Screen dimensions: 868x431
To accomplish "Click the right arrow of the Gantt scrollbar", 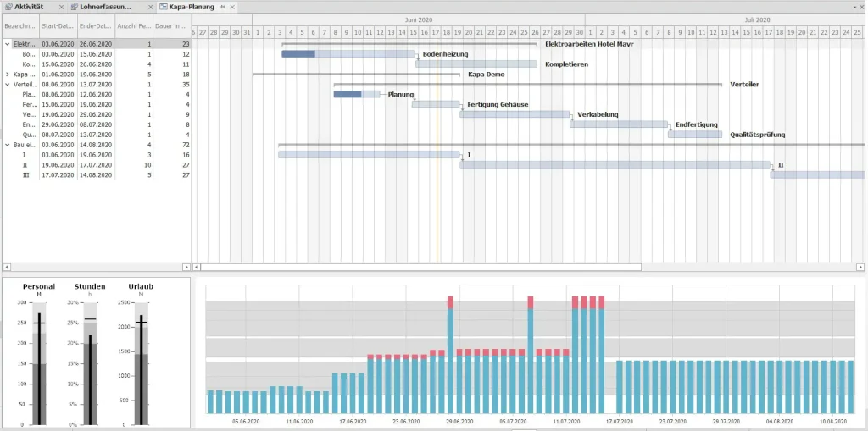I will tap(860, 268).
